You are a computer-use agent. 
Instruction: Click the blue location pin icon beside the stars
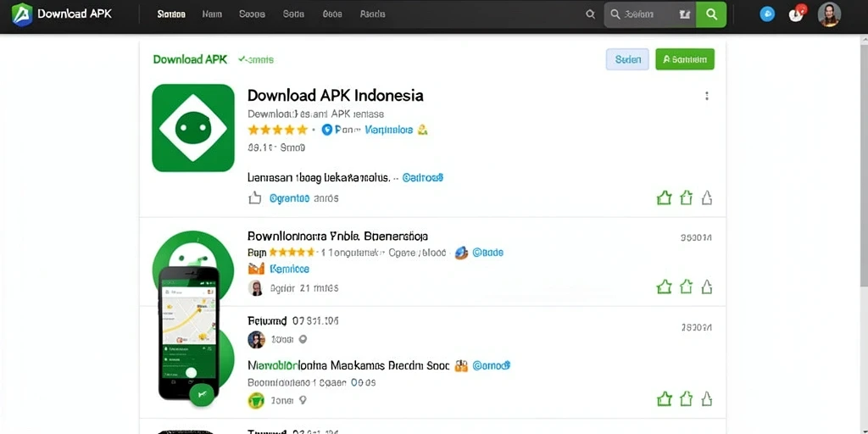[326, 130]
